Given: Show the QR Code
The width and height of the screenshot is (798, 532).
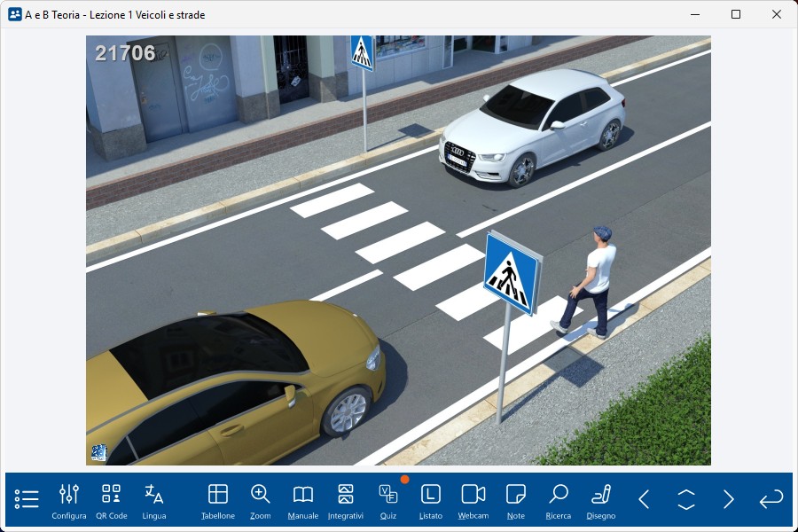Looking at the screenshot, I should (112, 501).
